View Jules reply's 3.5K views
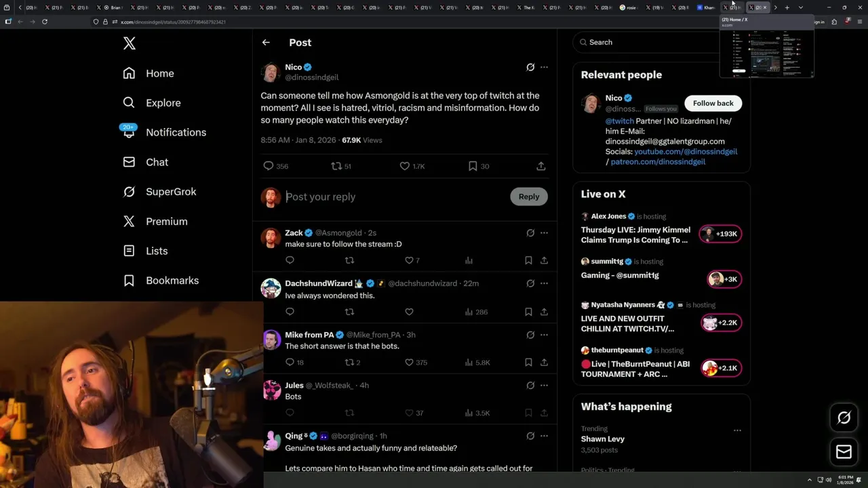This screenshot has width=868, height=488. [477, 413]
